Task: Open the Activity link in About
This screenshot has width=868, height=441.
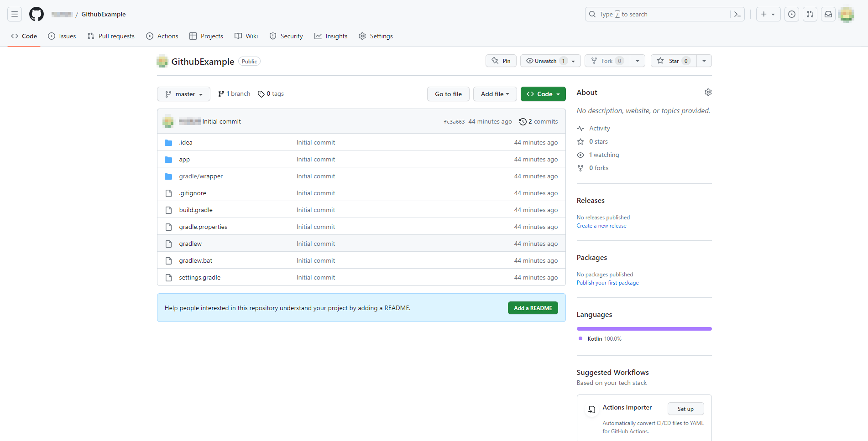Action: [x=594, y=128]
